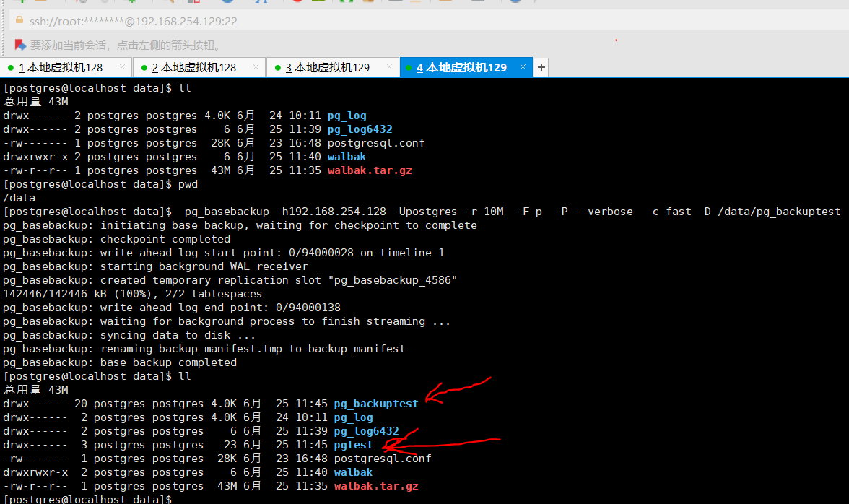Click the green status dot on tab 1
Image resolution: width=849 pixels, height=504 pixels.
pos(10,68)
